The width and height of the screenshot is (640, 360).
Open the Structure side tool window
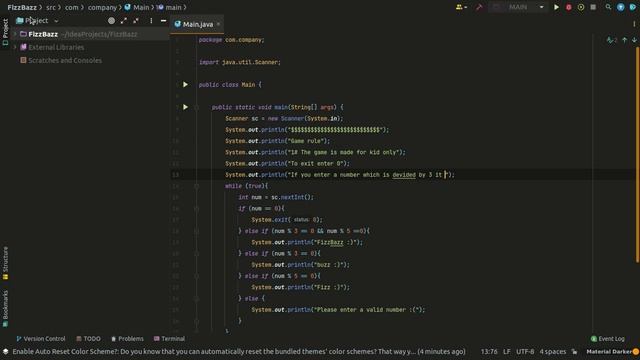5,263
